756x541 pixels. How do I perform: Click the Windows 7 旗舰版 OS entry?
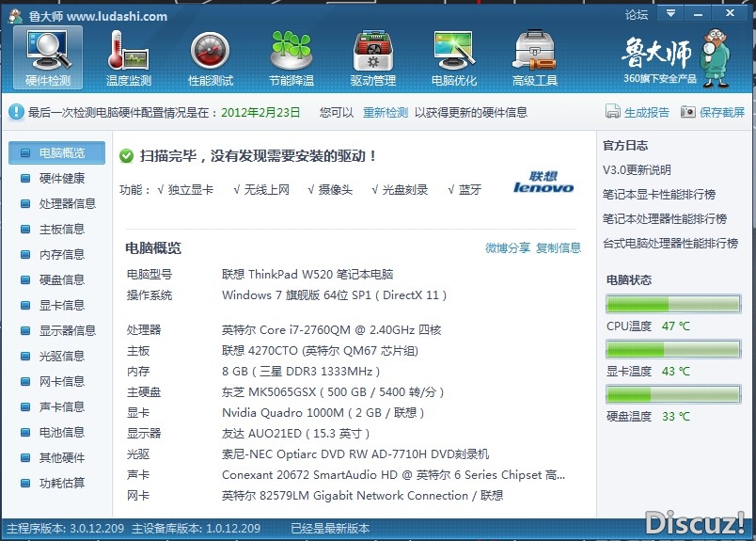tap(334, 295)
